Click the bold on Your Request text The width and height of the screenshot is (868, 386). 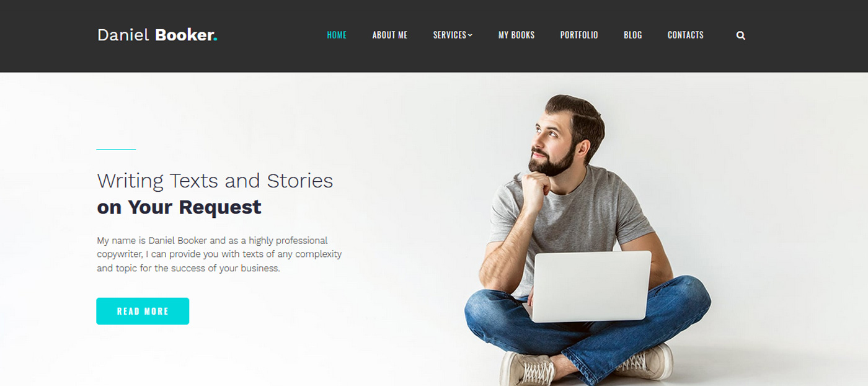[179, 207]
